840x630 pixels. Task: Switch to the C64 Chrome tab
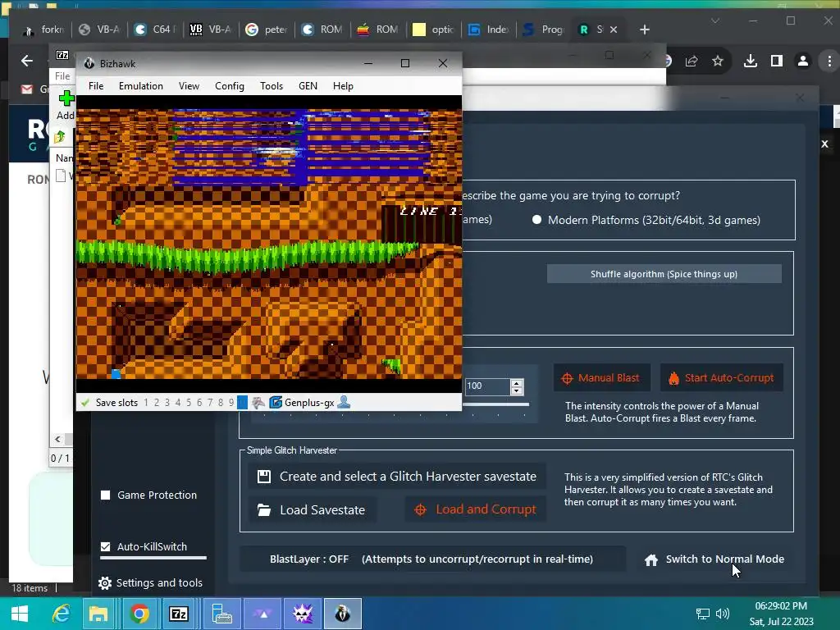[155, 30]
